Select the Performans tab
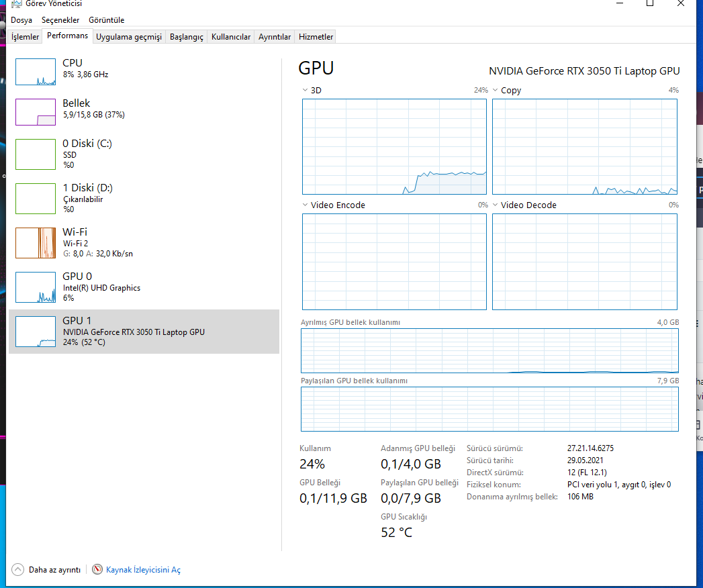This screenshot has height=588, width=703. coord(67,36)
